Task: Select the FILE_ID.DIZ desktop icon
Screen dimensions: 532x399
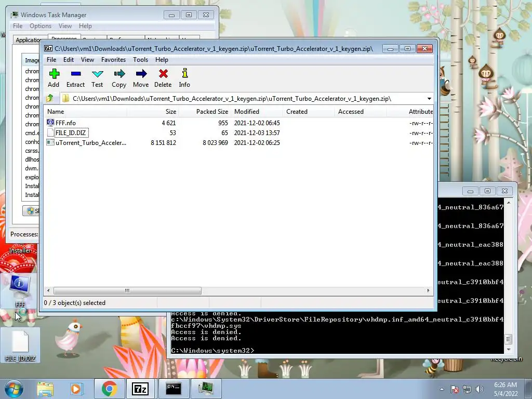Action: (x=20, y=345)
